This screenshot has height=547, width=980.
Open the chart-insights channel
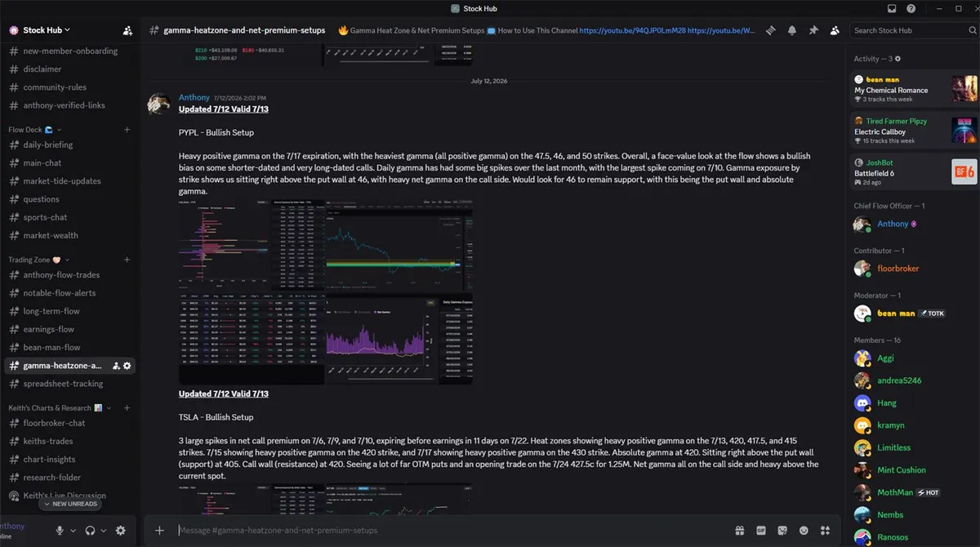(x=70, y=459)
